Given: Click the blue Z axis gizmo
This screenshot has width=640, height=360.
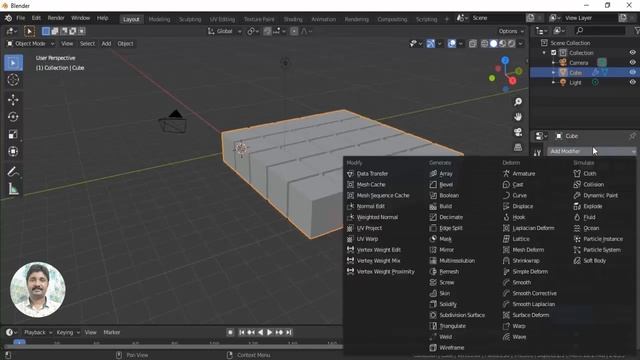Looking at the screenshot, I should click(x=505, y=60).
